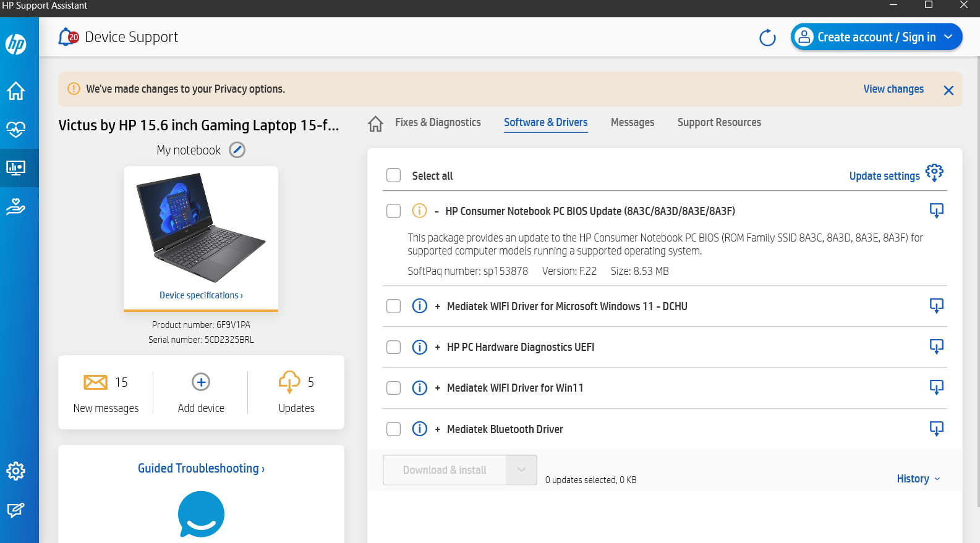This screenshot has height=543, width=980.
Task: Open the feedback icon in sidebar
Action: tap(16, 510)
